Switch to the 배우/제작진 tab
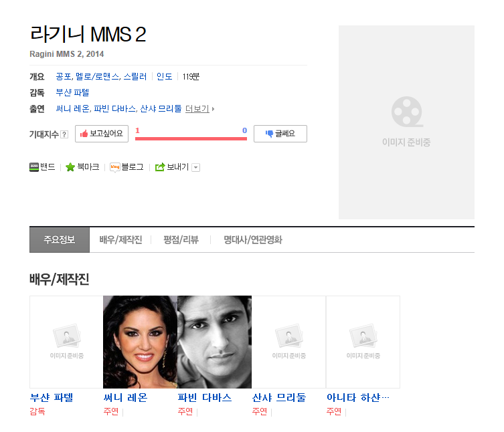This screenshot has width=504, height=432. [120, 240]
